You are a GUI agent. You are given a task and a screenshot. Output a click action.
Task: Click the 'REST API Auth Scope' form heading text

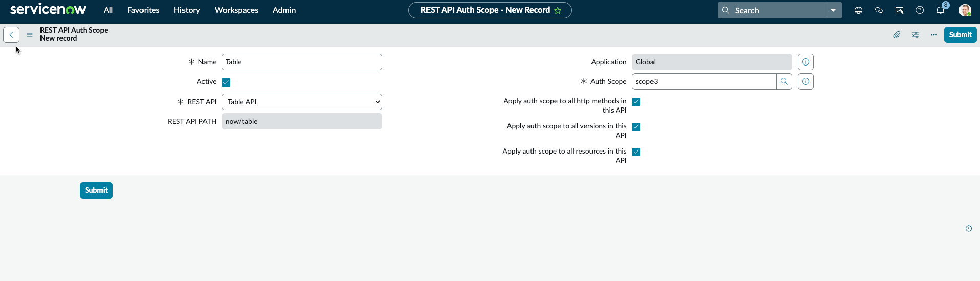click(x=74, y=30)
